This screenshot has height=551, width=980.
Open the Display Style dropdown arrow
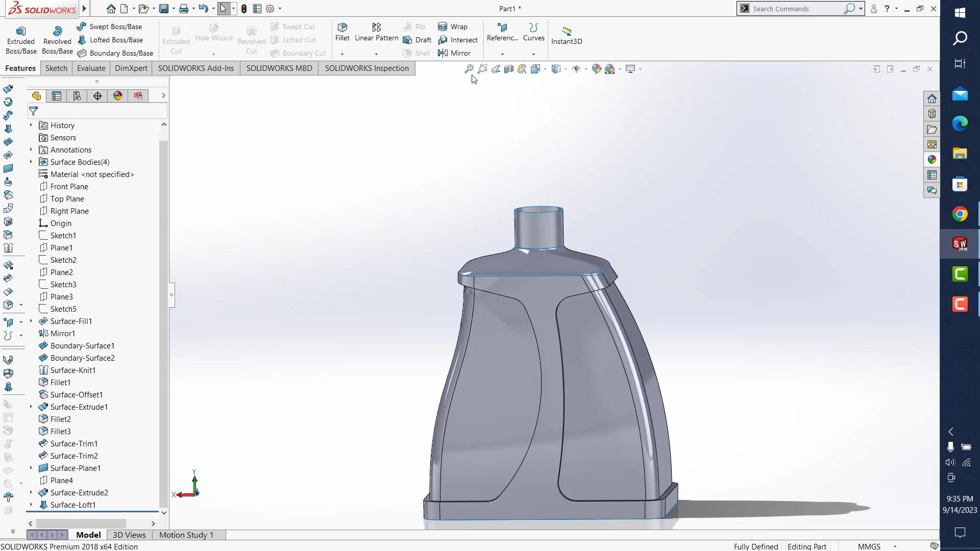[567, 69]
